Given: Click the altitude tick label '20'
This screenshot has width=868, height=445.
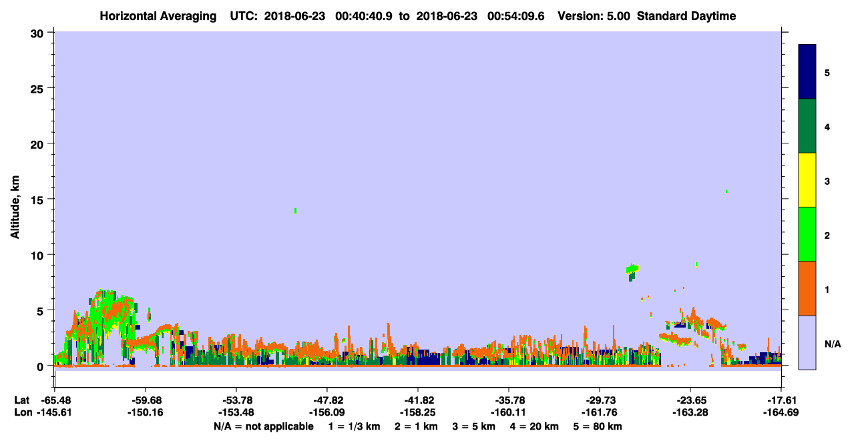Looking at the screenshot, I should point(39,143).
